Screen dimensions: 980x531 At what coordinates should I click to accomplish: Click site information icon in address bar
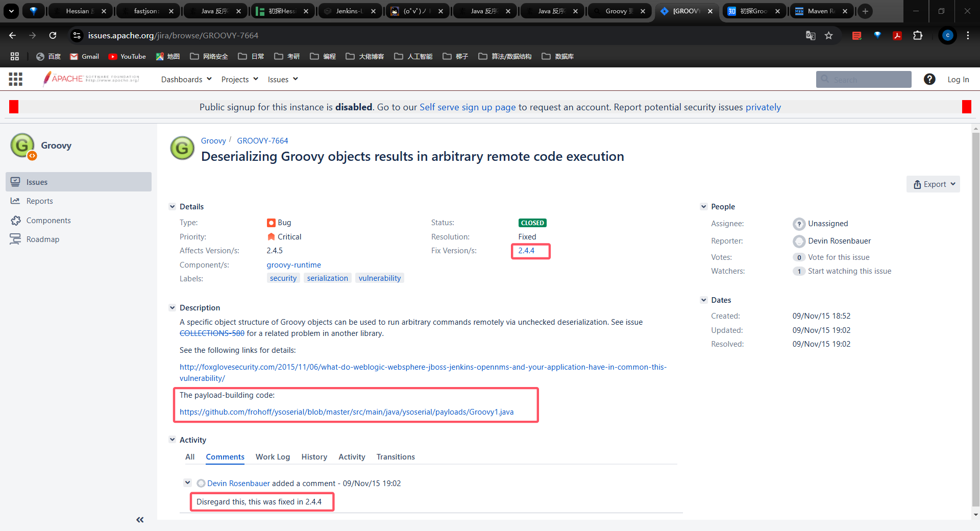77,35
